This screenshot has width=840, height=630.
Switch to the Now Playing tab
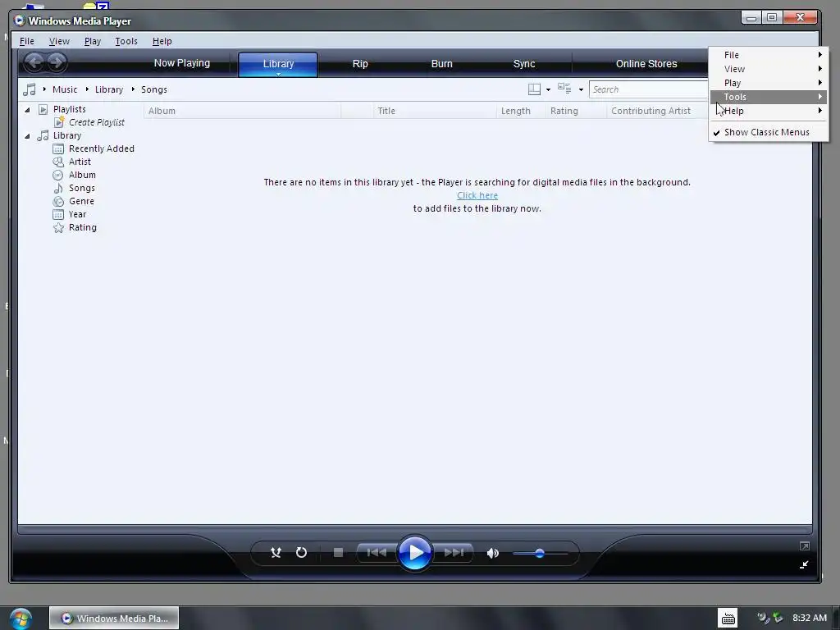click(182, 63)
